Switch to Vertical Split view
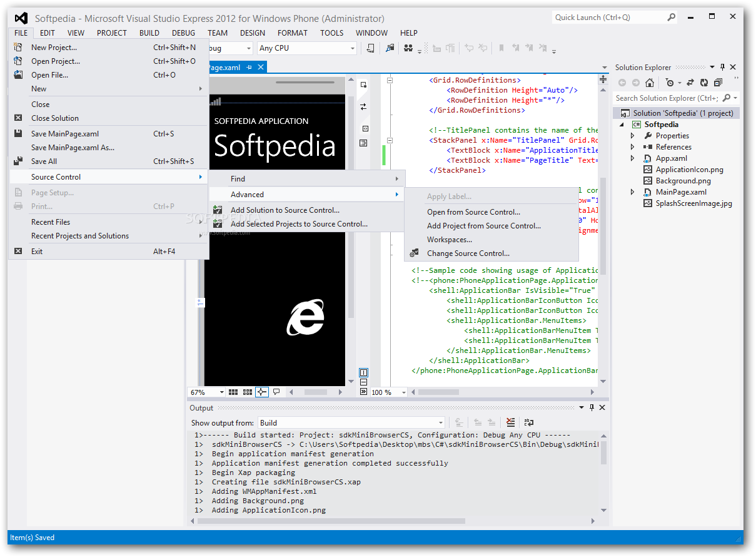Screen dimensions: 756x557 coord(363,373)
